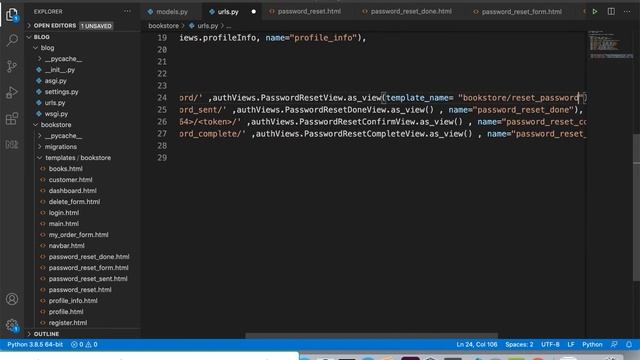This screenshot has width=640, height=360.
Task: Open books.html template
Action: pyautogui.click(x=65, y=169)
